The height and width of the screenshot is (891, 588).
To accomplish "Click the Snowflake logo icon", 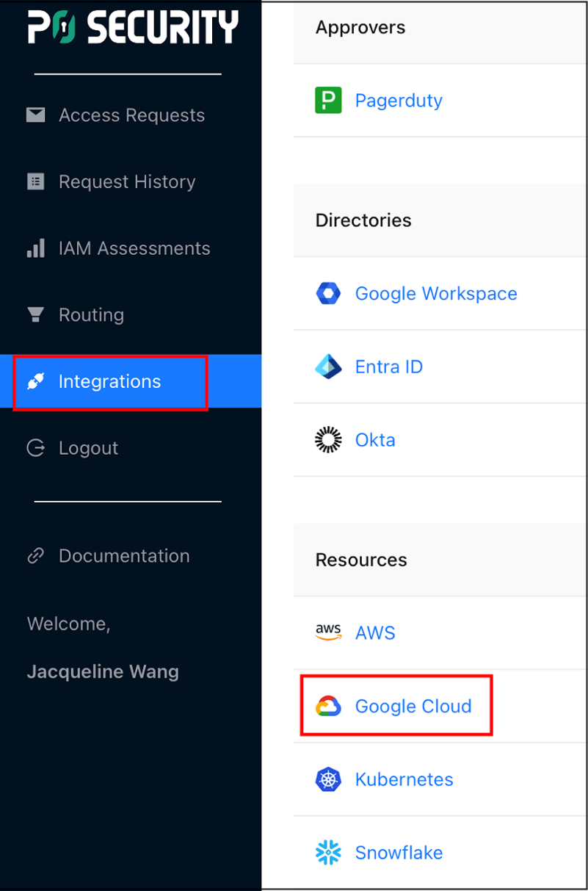I will 328,853.
